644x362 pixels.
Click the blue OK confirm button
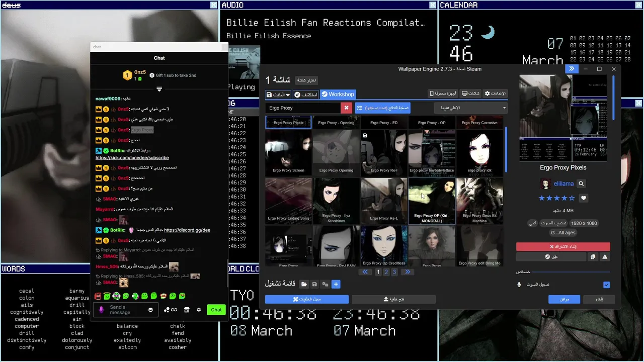click(x=564, y=299)
